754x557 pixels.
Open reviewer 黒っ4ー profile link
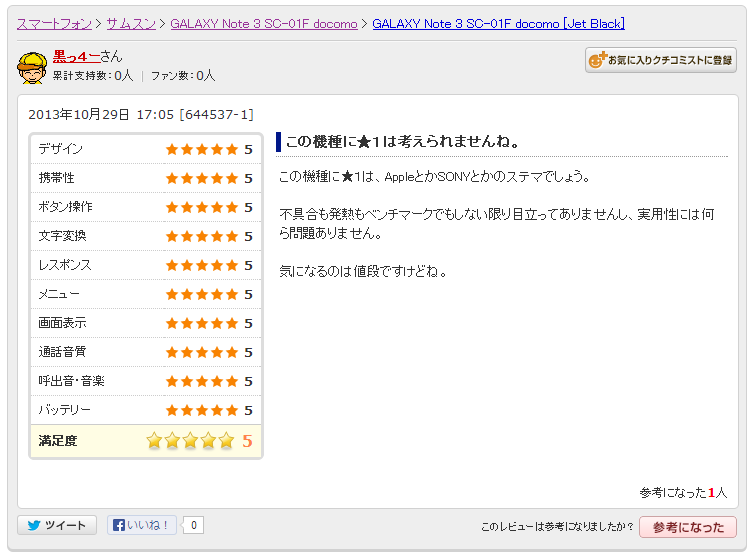(76, 57)
